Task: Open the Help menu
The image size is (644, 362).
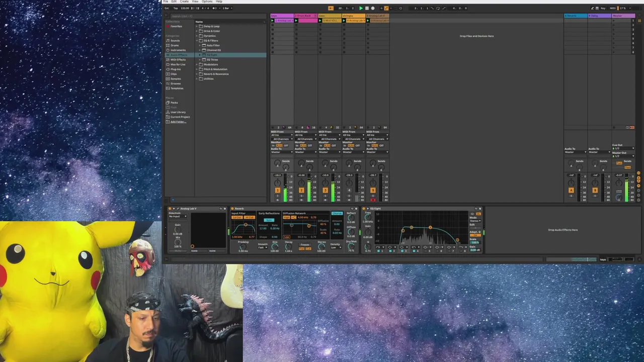Action: [x=219, y=2]
